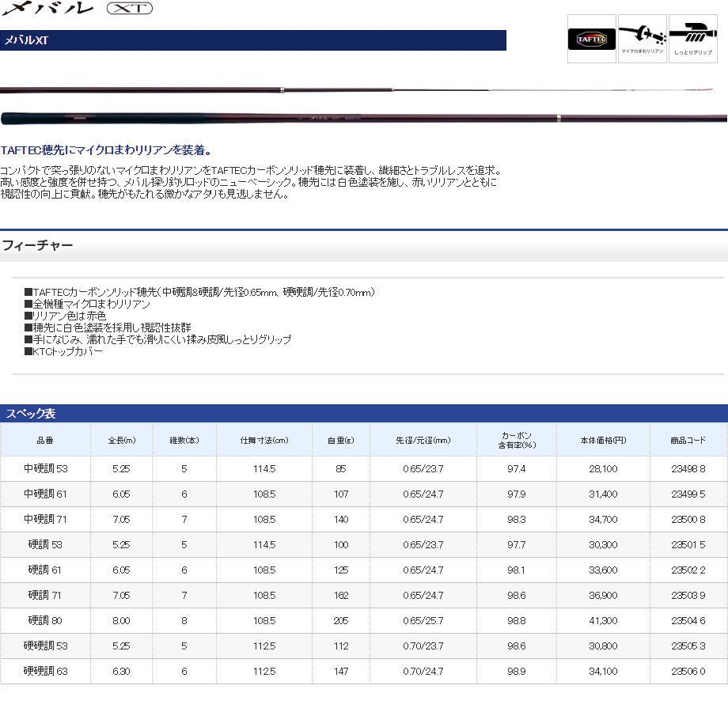The width and height of the screenshot is (728, 712).
Task: Click carbon rate 98.9 in 硬硬調 63 row
Action: tap(516, 671)
